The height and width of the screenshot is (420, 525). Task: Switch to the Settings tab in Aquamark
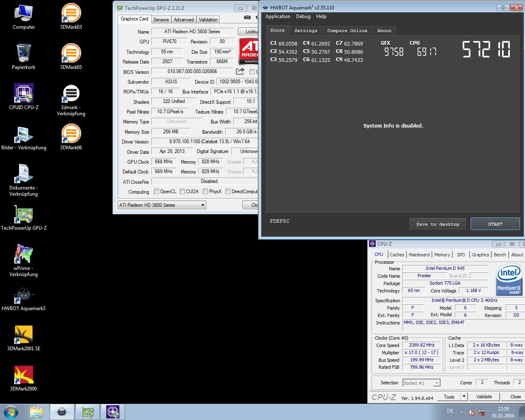tap(306, 30)
